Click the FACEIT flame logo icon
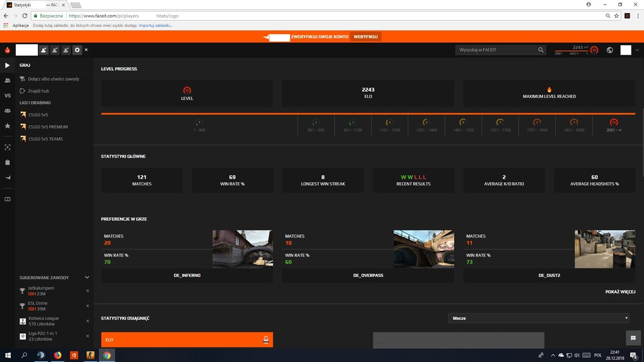644x362 pixels. (8, 50)
